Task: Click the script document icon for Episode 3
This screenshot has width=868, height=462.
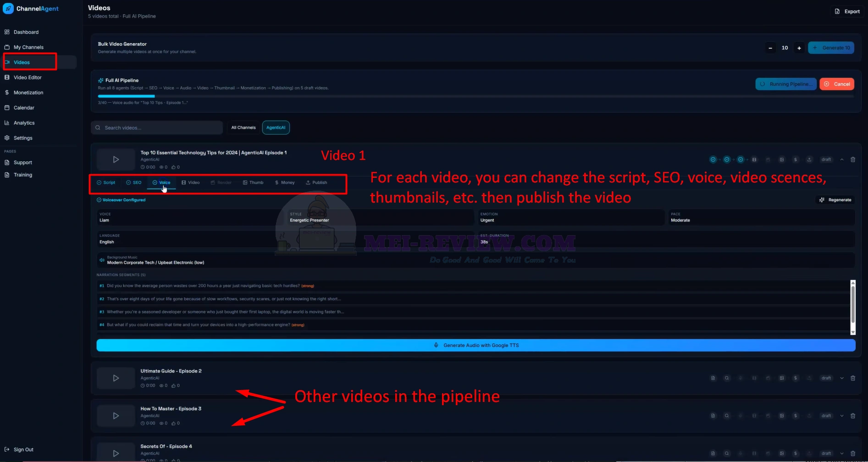Action: point(713,416)
